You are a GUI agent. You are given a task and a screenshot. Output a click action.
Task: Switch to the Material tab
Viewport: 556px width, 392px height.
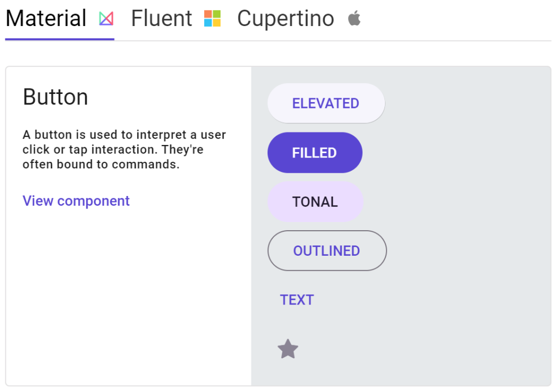(46, 19)
